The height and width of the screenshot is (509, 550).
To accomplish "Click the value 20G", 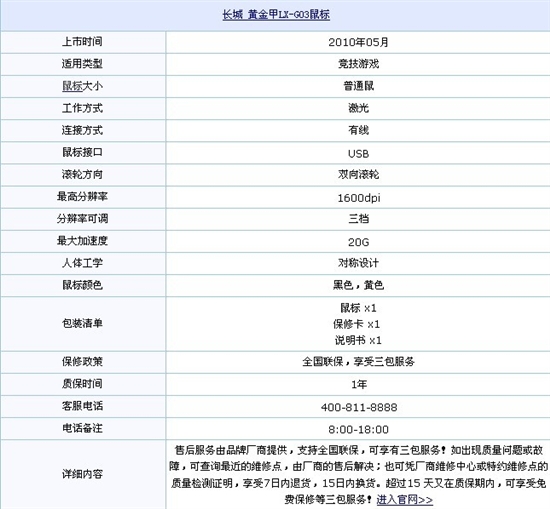I will (358, 242).
